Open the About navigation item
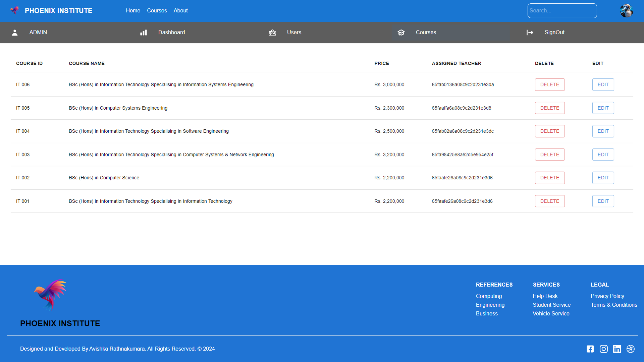 tap(180, 10)
